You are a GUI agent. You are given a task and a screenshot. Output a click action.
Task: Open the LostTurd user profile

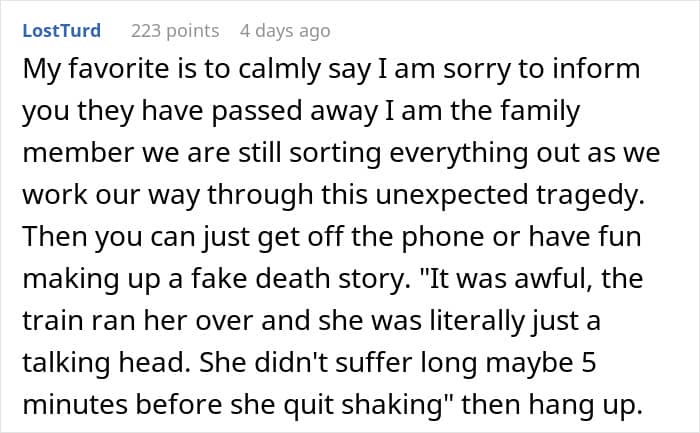pos(62,31)
